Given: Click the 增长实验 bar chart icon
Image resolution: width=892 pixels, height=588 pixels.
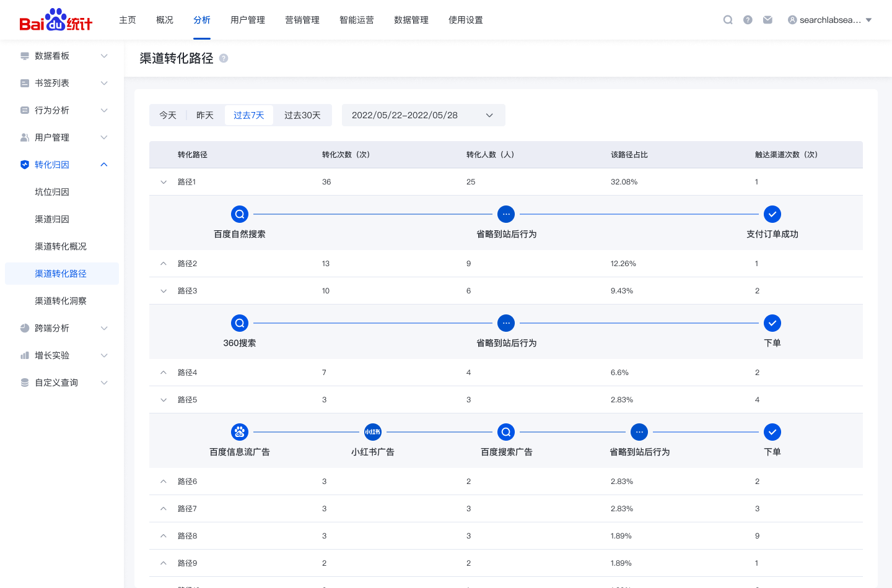Looking at the screenshot, I should tap(25, 355).
